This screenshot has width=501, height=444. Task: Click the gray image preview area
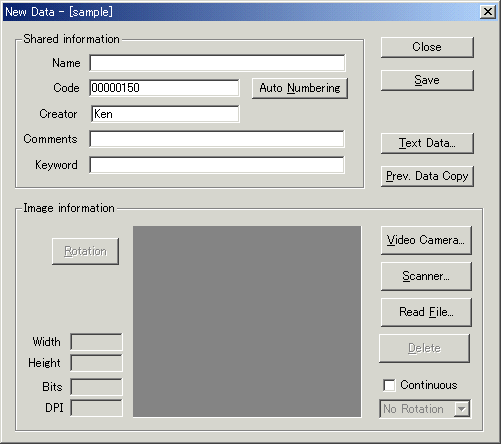point(247,322)
